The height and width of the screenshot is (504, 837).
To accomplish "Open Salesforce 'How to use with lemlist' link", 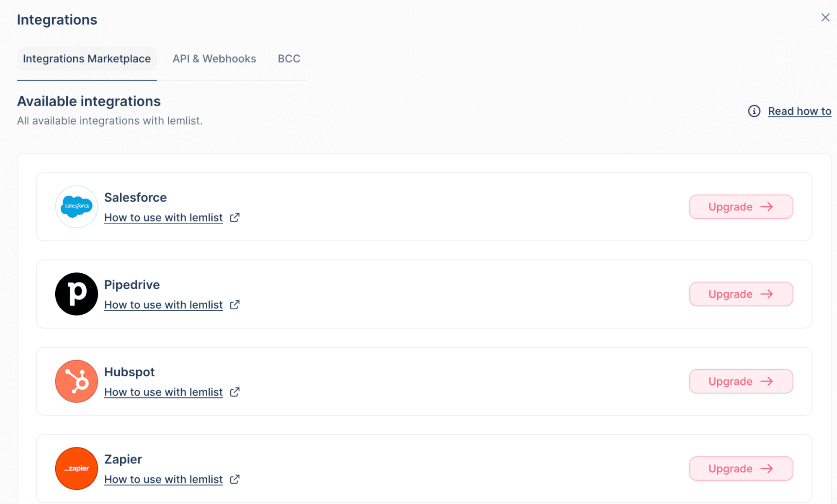I will coord(163,218).
